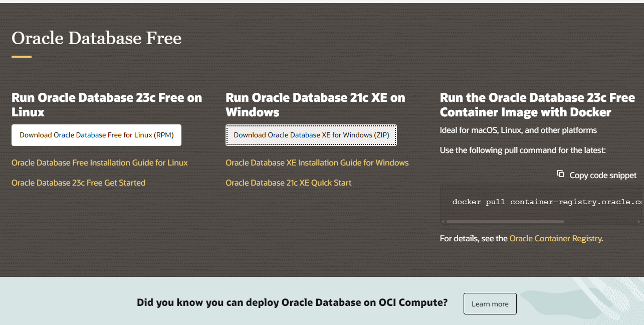644x325 pixels.
Task: Click the 'Use the following pull command' text
Action: 523,150
